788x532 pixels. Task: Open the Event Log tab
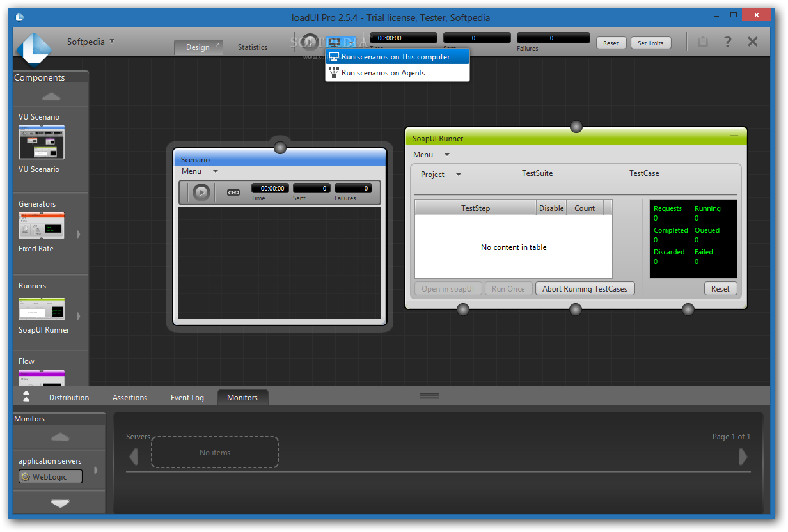tap(187, 398)
